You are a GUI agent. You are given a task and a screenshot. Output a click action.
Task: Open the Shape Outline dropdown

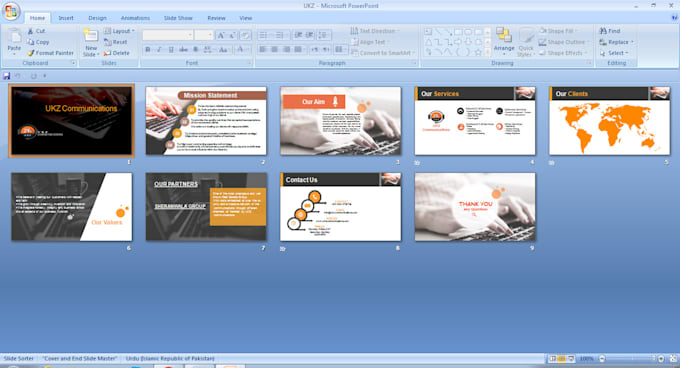pos(563,42)
